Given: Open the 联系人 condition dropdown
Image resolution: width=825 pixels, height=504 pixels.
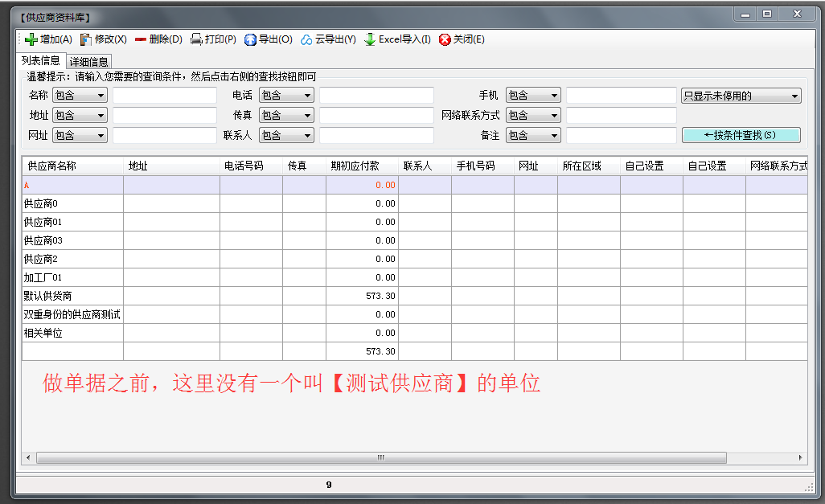Looking at the screenshot, I should pos(286,136).
